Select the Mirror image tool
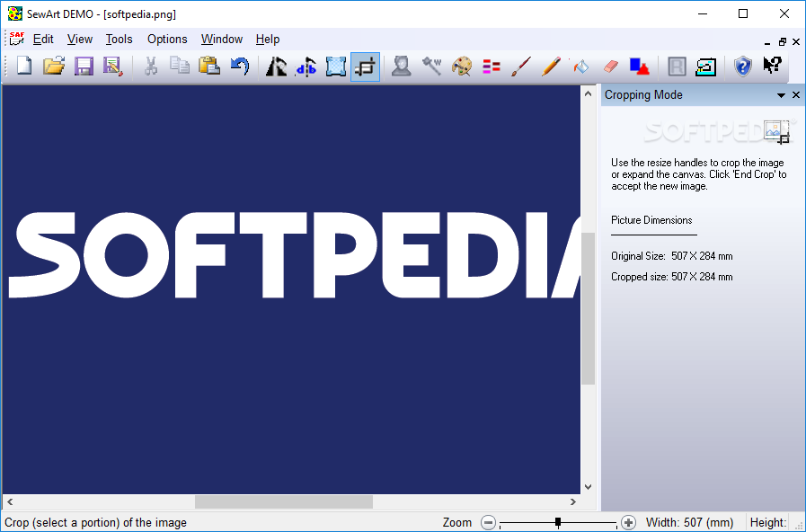Viewport: 806px width, 532px height. 306,66
